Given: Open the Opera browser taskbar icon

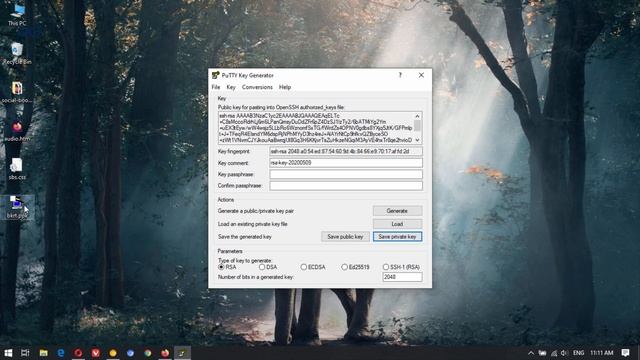Looking at the screenshot, I should pos(78,353).
